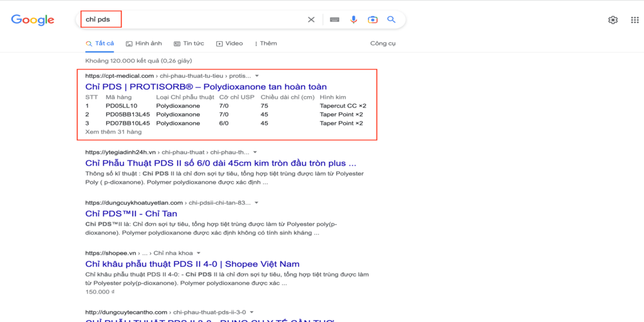Click '6/0' thread size cell
This screenshot has height=322, width=644.
(224, 123)
